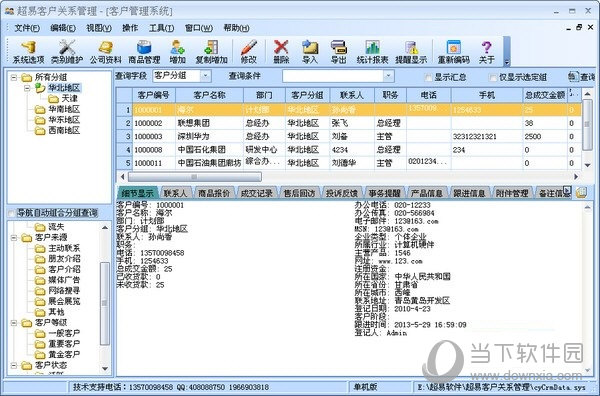The image size is (600, 396).
Task: Click the 导入 import icon
Action: pyautogui.click(x=310, y=52)
